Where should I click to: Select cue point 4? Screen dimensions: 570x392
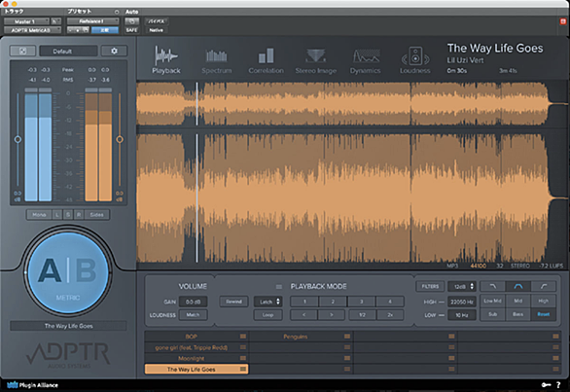click(x=390, y=302)
